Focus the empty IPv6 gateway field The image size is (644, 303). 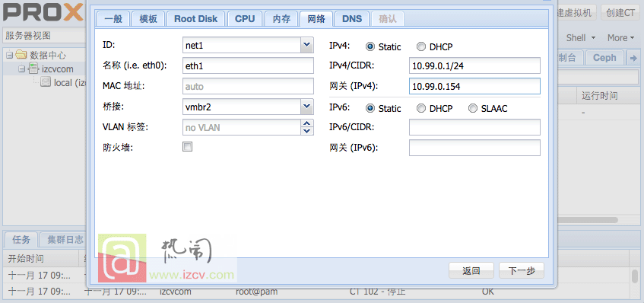pos(474,148)
